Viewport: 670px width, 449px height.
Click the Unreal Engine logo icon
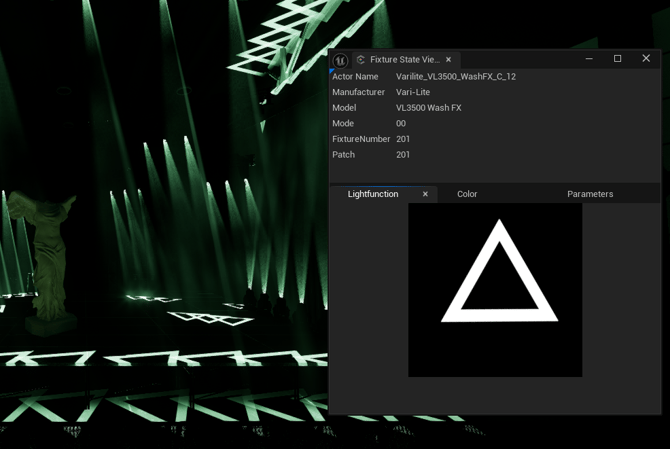coord(341,60)
